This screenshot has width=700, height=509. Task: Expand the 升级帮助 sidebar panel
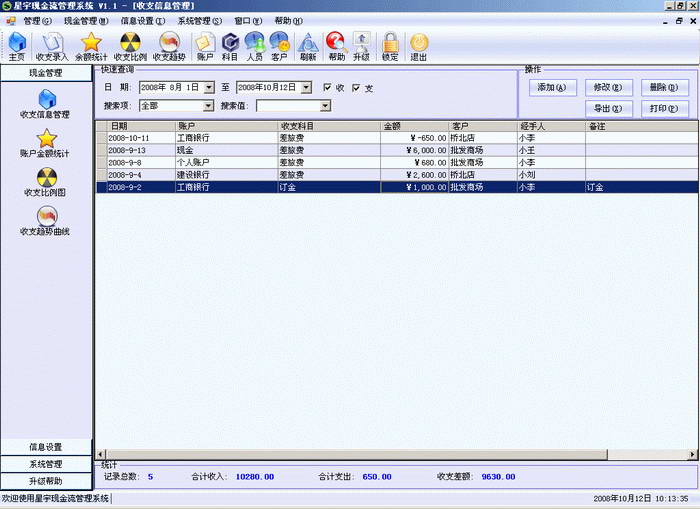(46, 481)
